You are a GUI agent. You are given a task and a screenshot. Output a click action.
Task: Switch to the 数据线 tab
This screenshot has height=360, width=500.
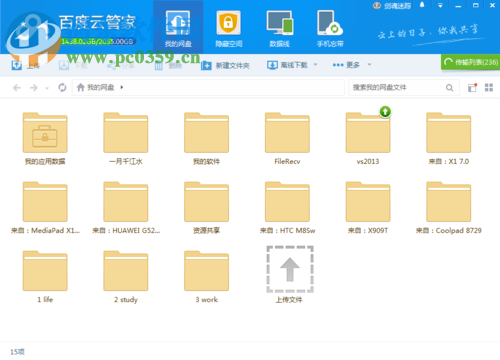(279, 28)
